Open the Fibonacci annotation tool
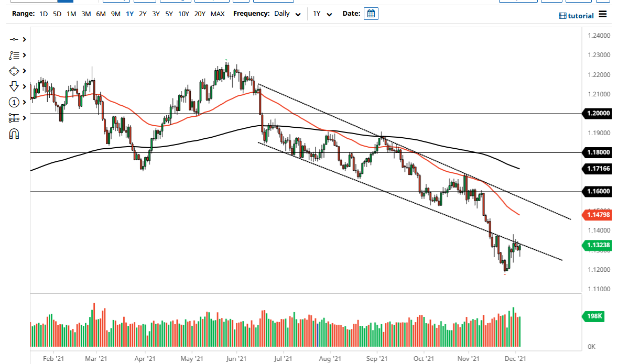Image resolution: width=618 pixels, height=364 pixels. (14, 55)
